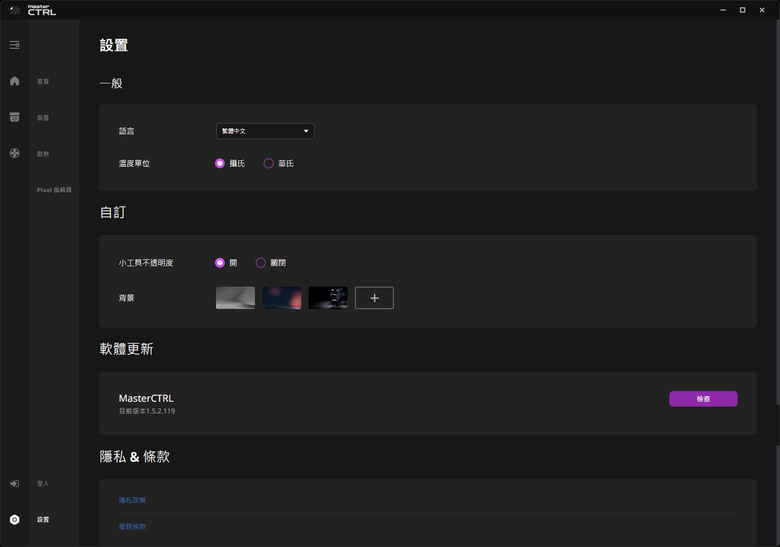Open Pixel 編輯器 menu item
The image size is (780, 547).
coord(54,190)
